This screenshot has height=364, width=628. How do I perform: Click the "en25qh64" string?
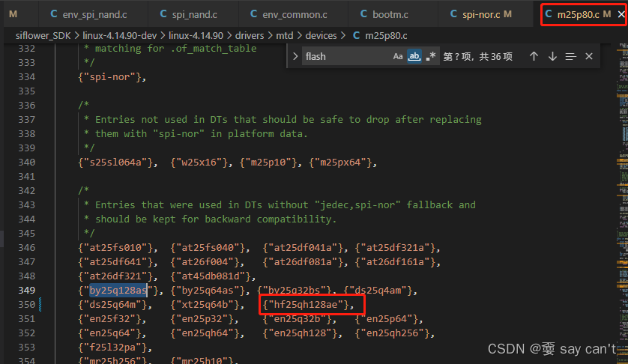coord(205,333)
